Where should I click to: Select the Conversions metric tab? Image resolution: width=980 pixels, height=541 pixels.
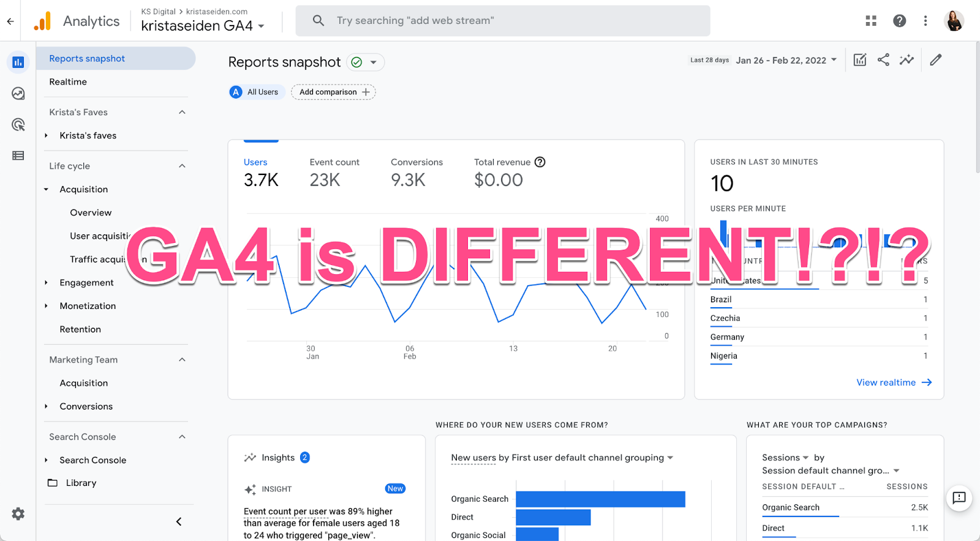417,172
